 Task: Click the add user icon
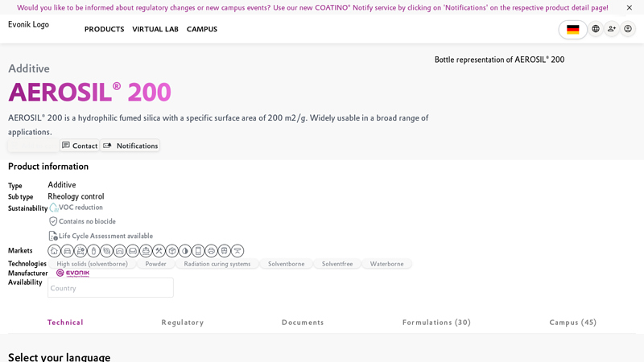[612, 29]
